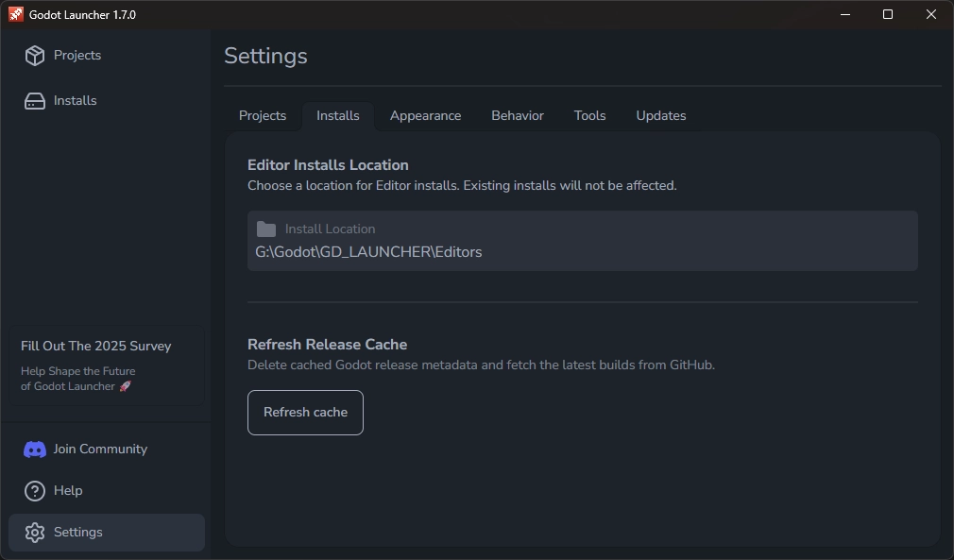Screen dimensions: 954x560
Task: Click the Refresh cache button
Action: tap(304, 412)
